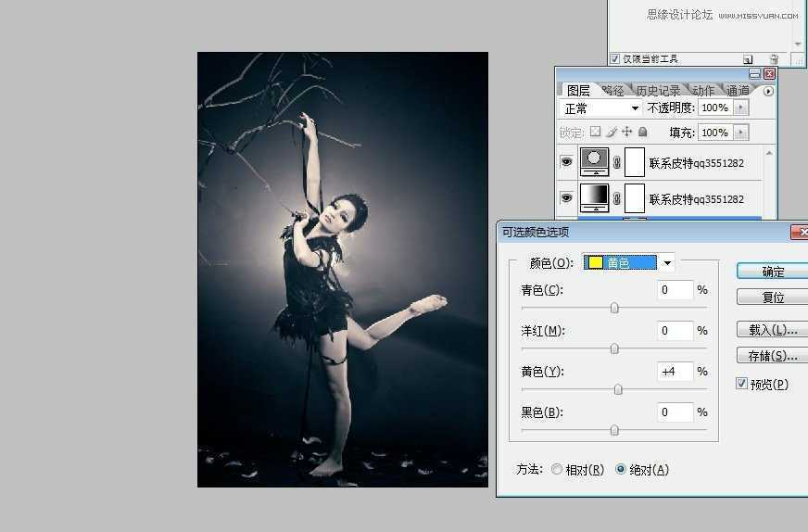Click the 不透明度 100% input field
The image size is (808, 532).
click(715, 108)
